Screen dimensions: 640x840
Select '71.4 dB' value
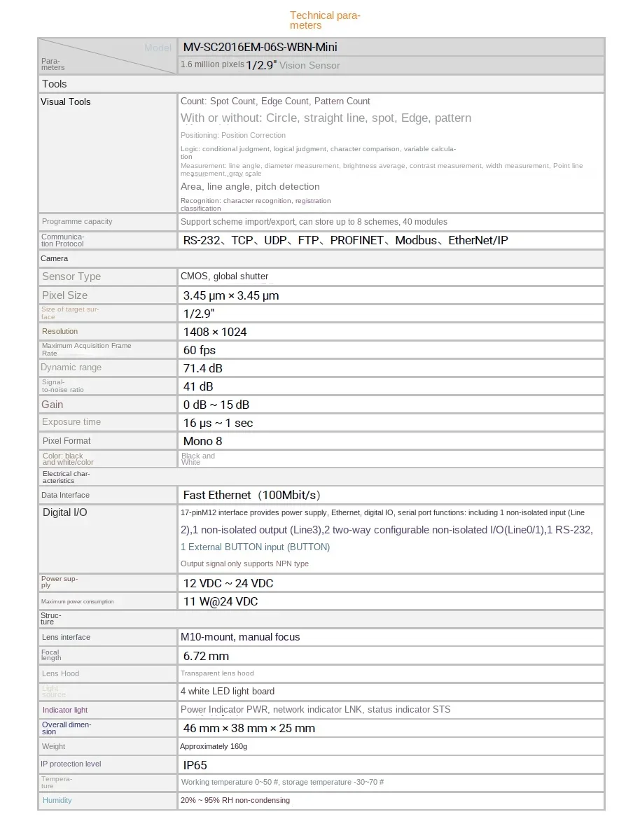tap(203, 368)
